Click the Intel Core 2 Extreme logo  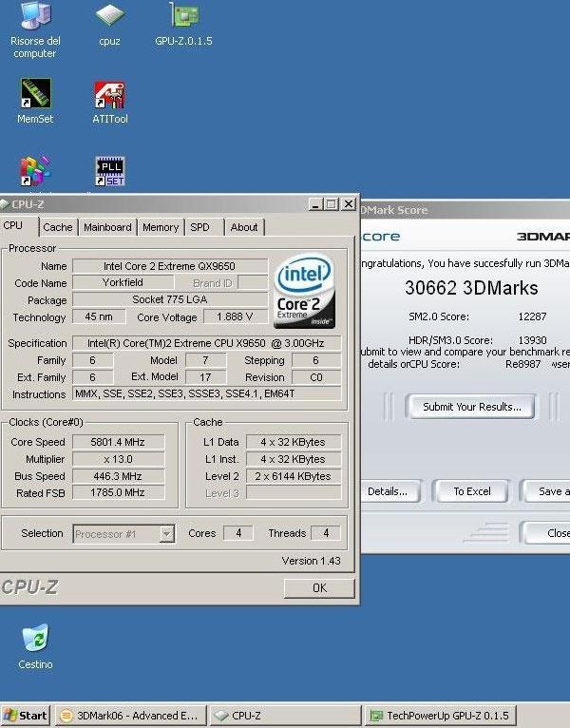[305, 291]
